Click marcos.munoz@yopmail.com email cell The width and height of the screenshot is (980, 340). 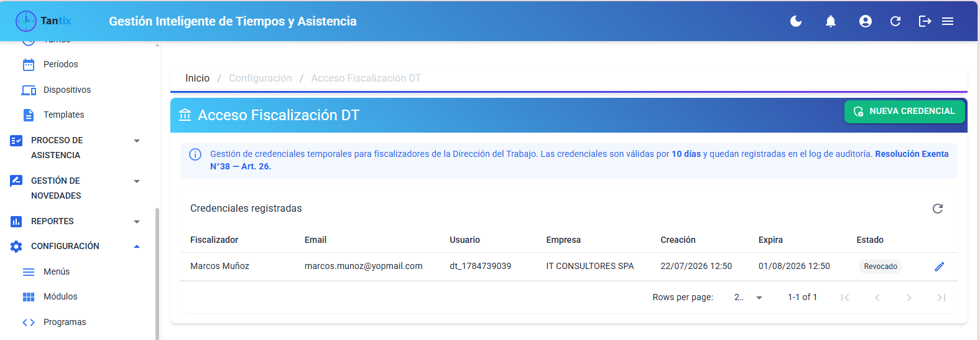tap(364, 267)
